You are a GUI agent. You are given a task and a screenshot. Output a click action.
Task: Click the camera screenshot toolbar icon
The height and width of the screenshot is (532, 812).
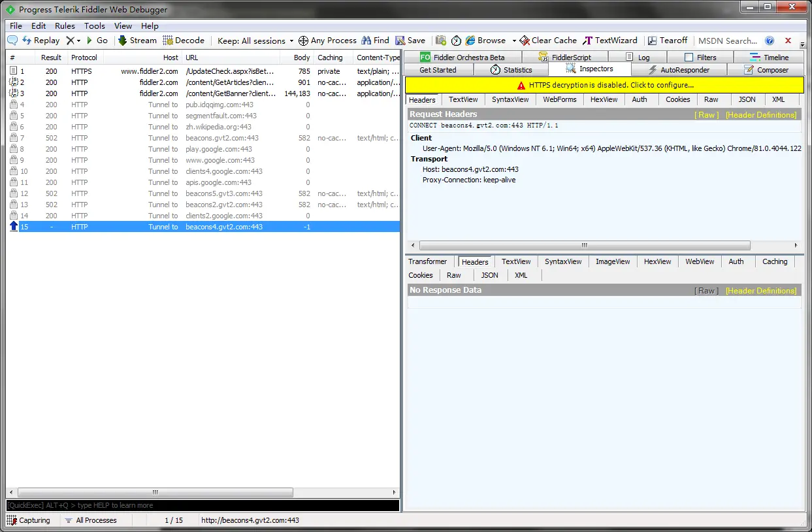click(x=441, y=41)
